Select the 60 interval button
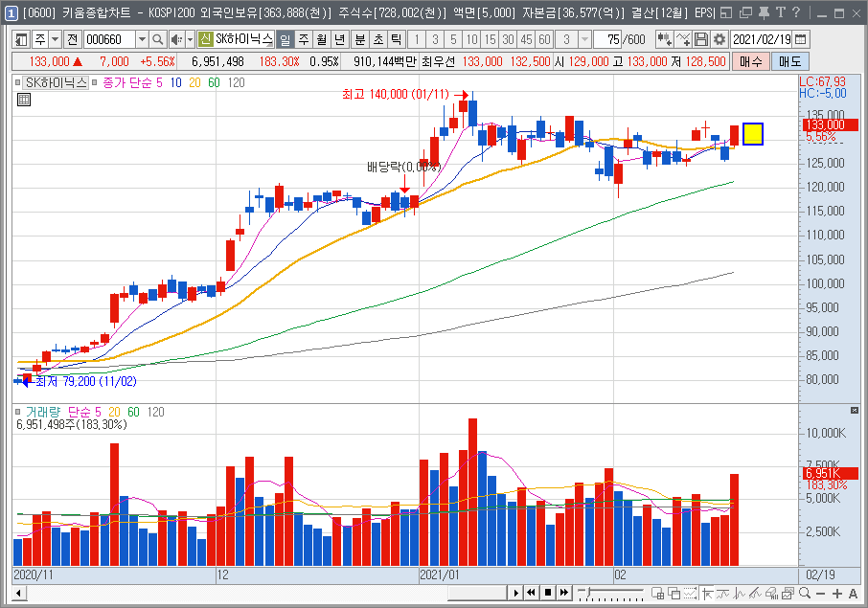The width and height of the screenshot is (868, 608). click(x=545, y=39)
